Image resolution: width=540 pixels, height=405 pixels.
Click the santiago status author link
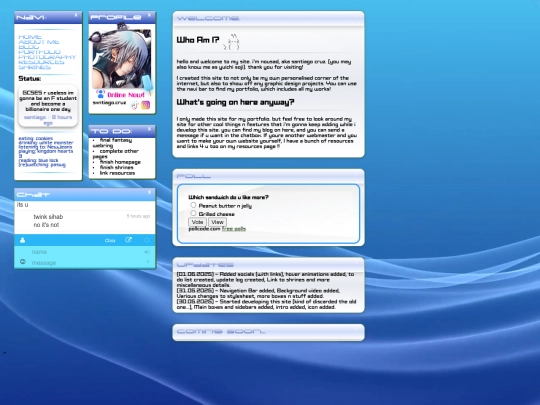pos(35,117)
